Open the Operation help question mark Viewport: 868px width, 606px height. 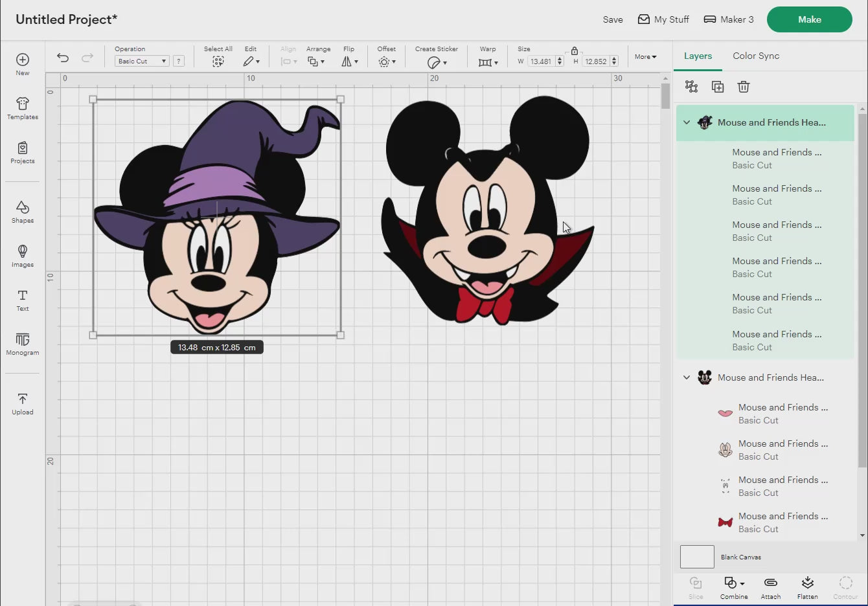pyautogui.click(x=179, y=61)
